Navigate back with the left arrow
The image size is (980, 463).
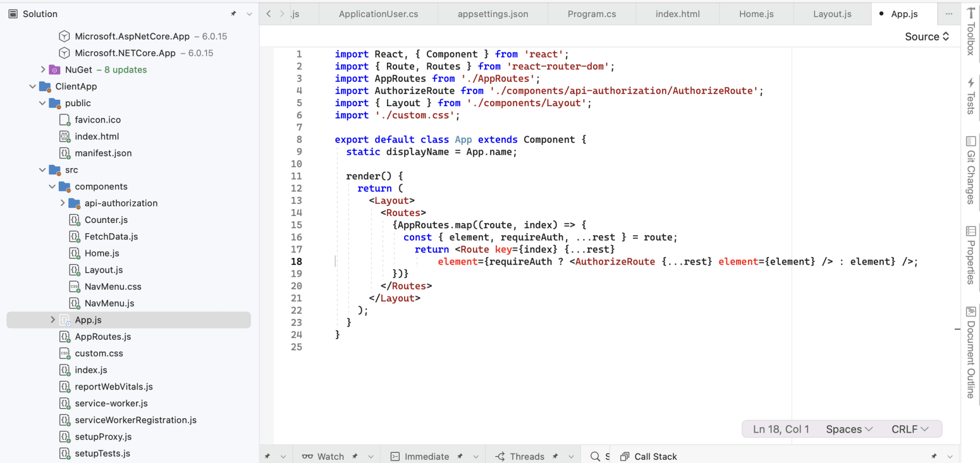pos(268,14)
